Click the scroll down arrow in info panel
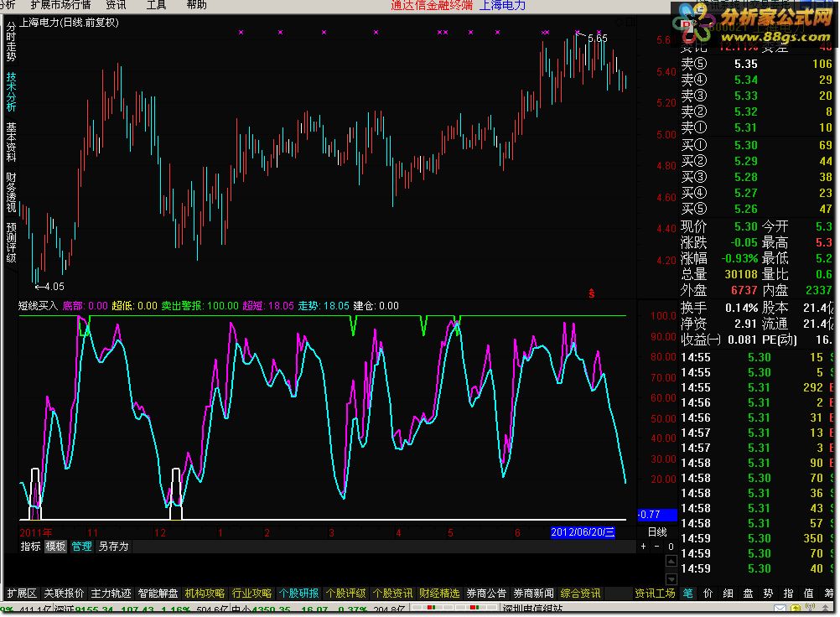Screen dimensions: 840x617 (x=671, y=579)
